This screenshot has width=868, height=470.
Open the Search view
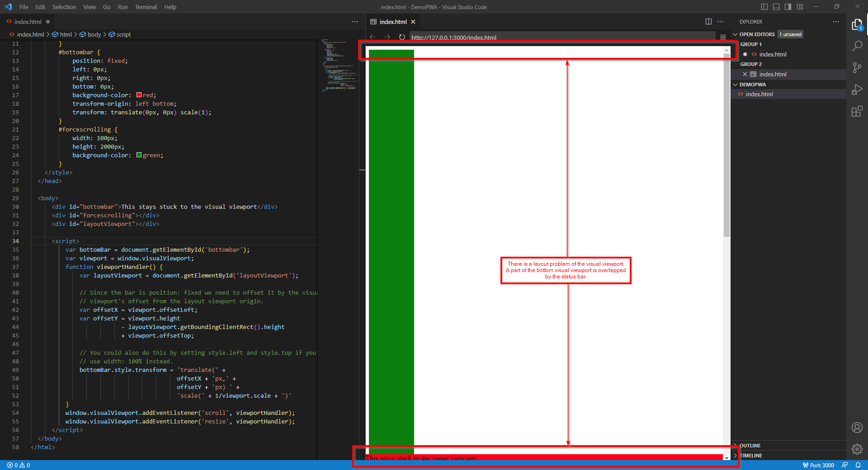pyautogui.click(x=857, y=46)
